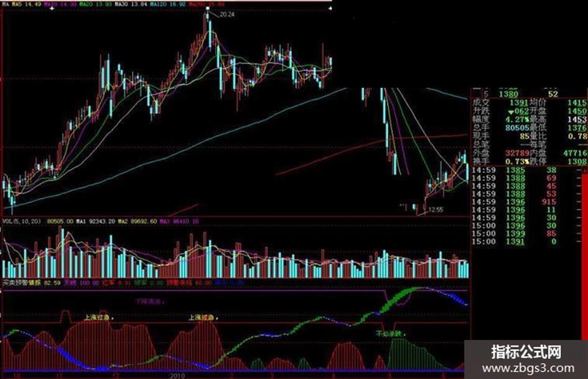Select the 12.55 low price label
Screen dimensions: 588x379
[436, 210]
